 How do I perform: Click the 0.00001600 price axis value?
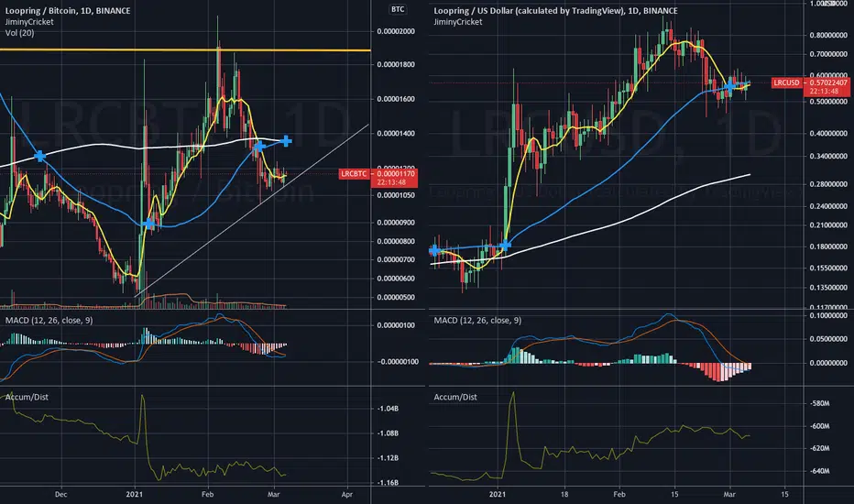tap(396, 99)
